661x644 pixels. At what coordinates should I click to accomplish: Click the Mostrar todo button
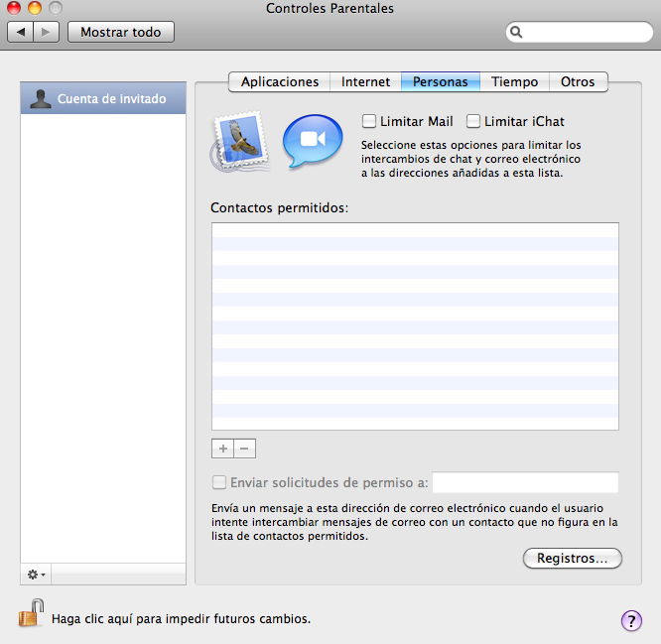(120, 32)
